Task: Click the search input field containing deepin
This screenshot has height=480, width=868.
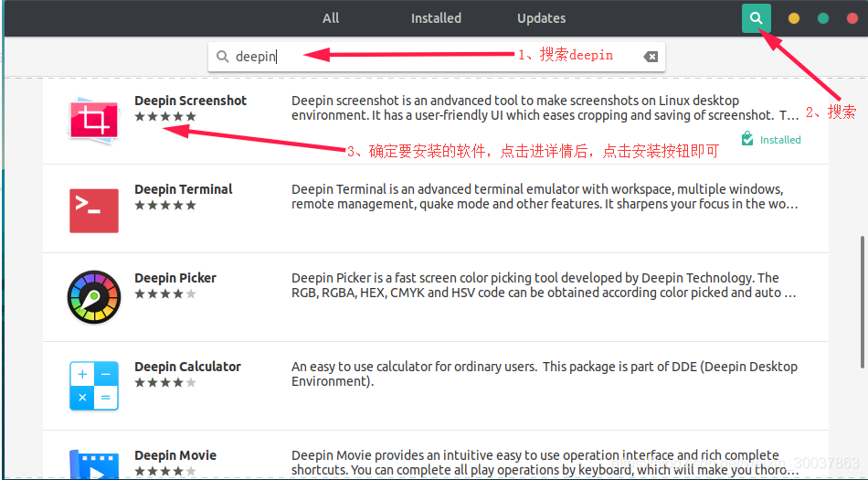Action: pyautogui.click(x=437, y=57)
